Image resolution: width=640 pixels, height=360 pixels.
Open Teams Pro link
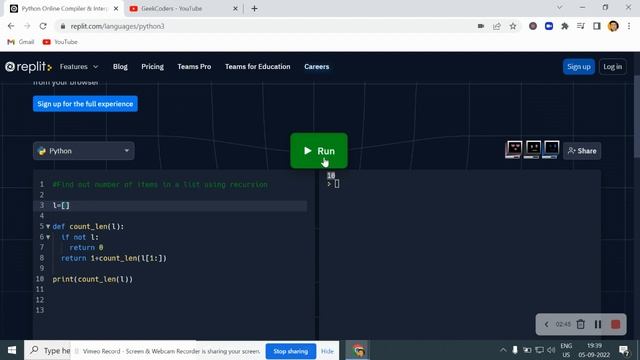coord(194,67)
